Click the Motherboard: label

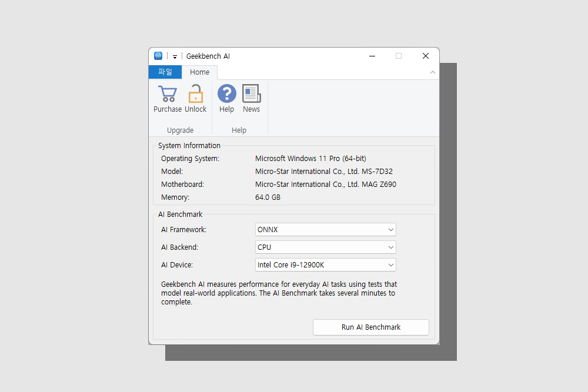[x=183, y=185]
